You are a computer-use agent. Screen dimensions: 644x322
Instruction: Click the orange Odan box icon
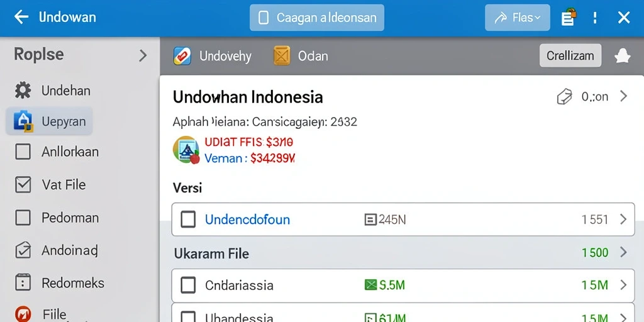click(282, 56)
